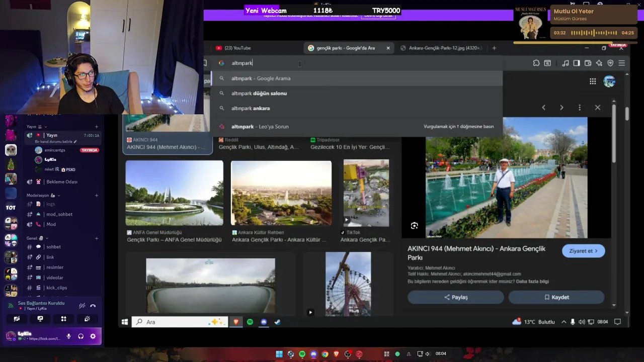
Task: Join the Mod voice channel
Action: [63, 224]
